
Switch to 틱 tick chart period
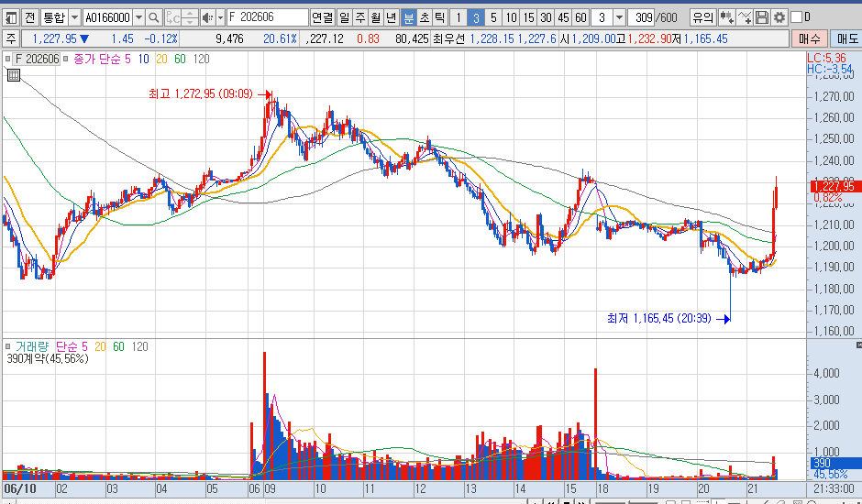coord(440,17)
